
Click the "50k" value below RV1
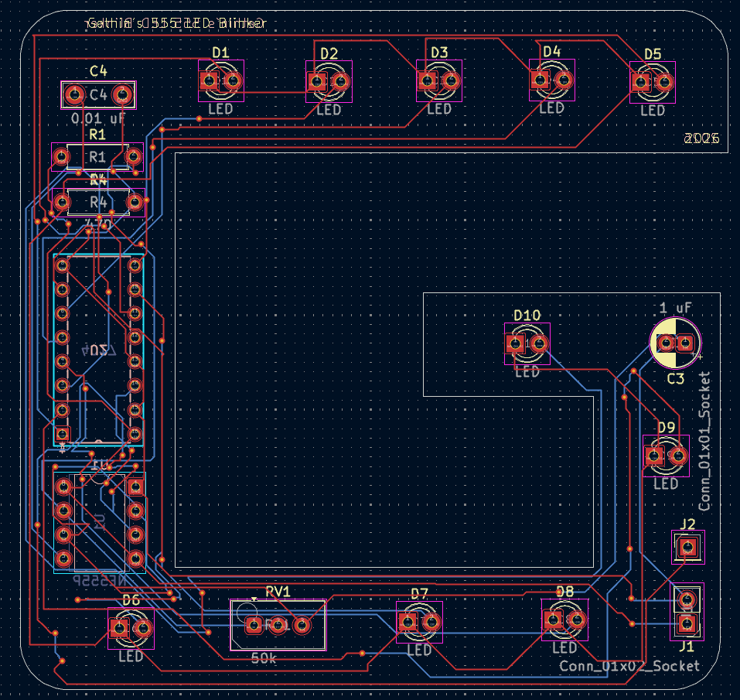264,658
